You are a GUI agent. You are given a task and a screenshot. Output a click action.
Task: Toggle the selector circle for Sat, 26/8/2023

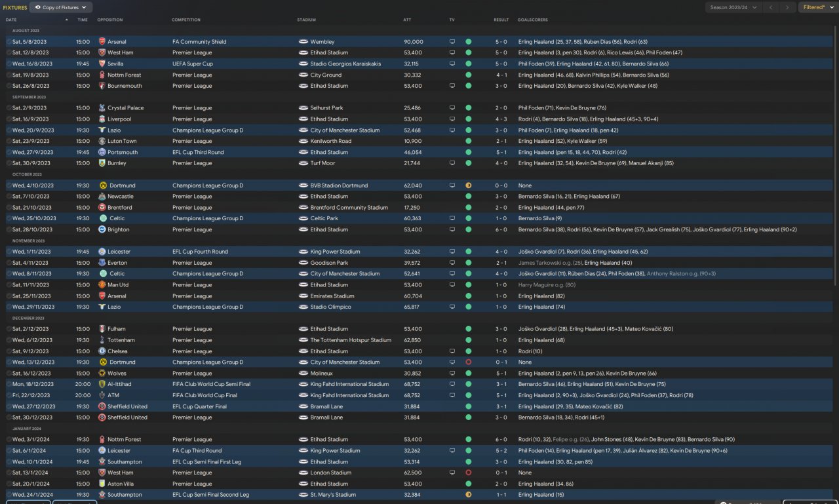tap(9, 86)
